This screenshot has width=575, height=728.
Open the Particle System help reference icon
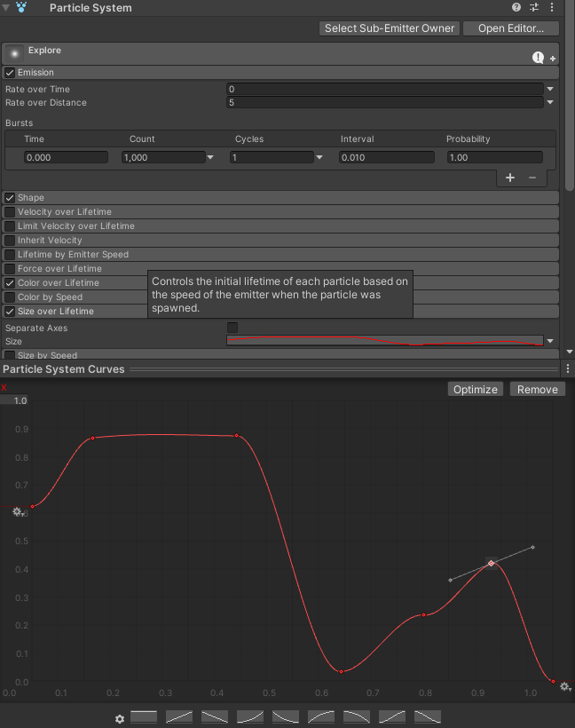pos(516,7)
